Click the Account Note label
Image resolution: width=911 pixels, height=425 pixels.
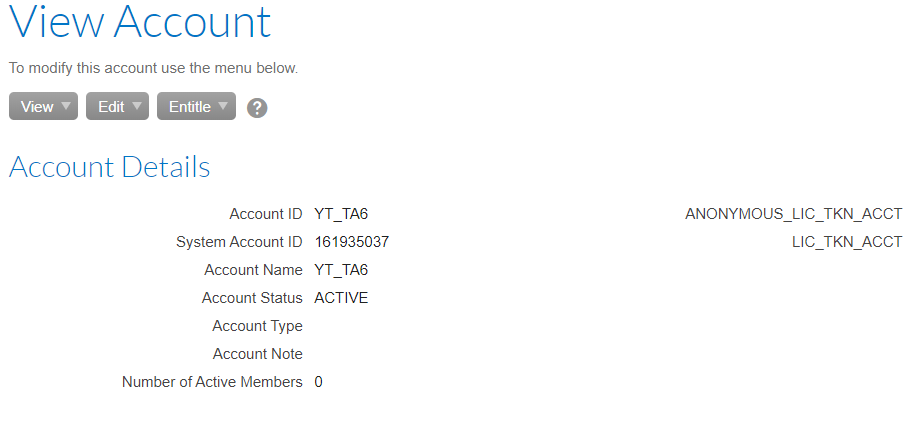coord(257,354)
